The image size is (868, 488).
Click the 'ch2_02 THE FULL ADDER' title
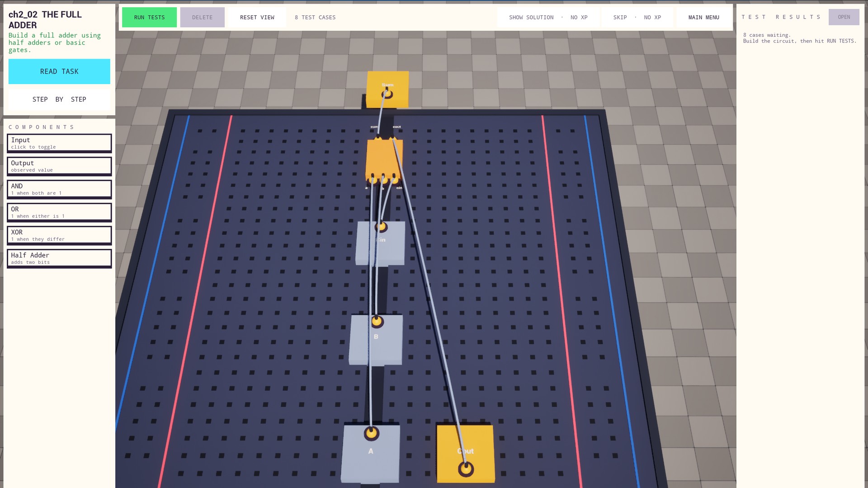click(45, 20)
